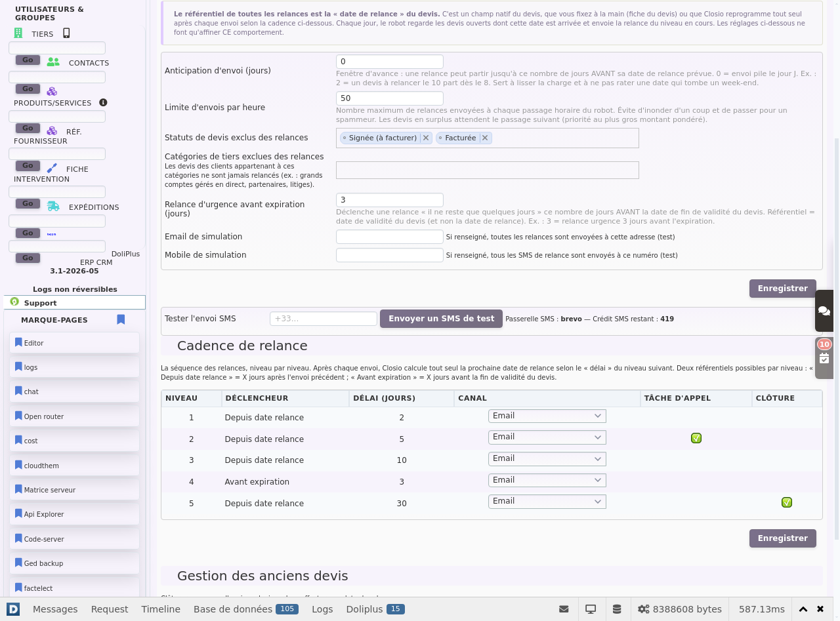The height and width of the screenshot is (621, 840).
Task: Click the Tiers building icon
Action: pyautogui.click(x=18, y=33)
